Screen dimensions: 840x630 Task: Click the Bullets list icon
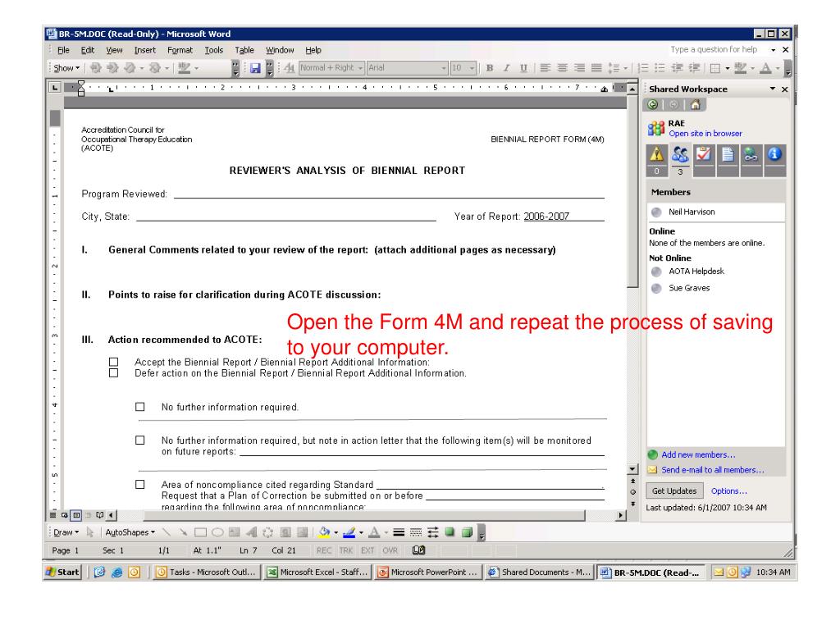(660, 68)
